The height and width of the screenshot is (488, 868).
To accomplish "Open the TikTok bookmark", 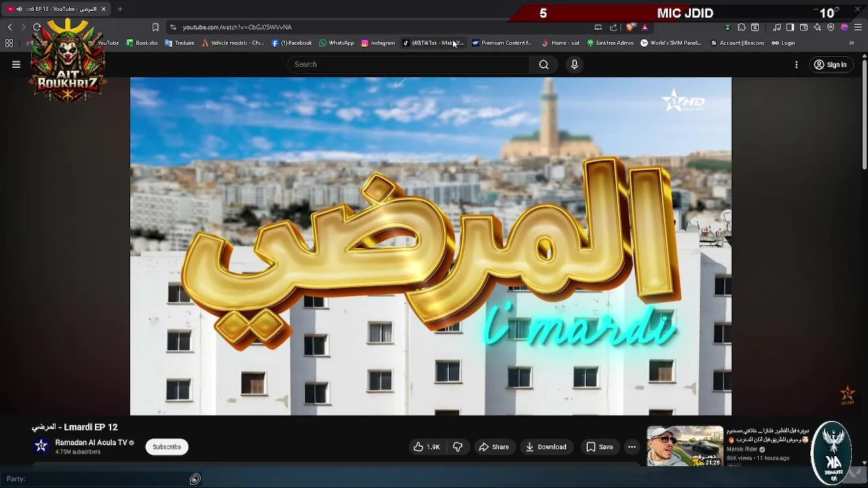I will click(x=434, y=43).
